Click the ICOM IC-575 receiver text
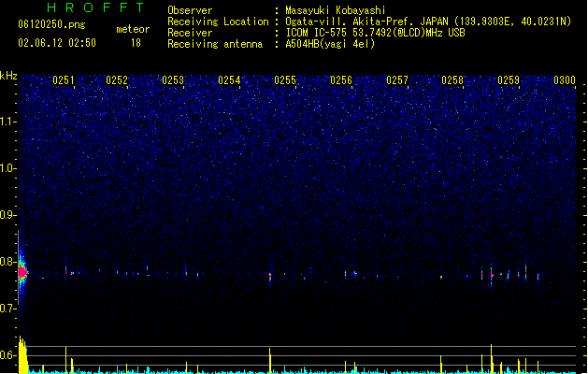The image size is (588, 374). click(x=375, y=33)
